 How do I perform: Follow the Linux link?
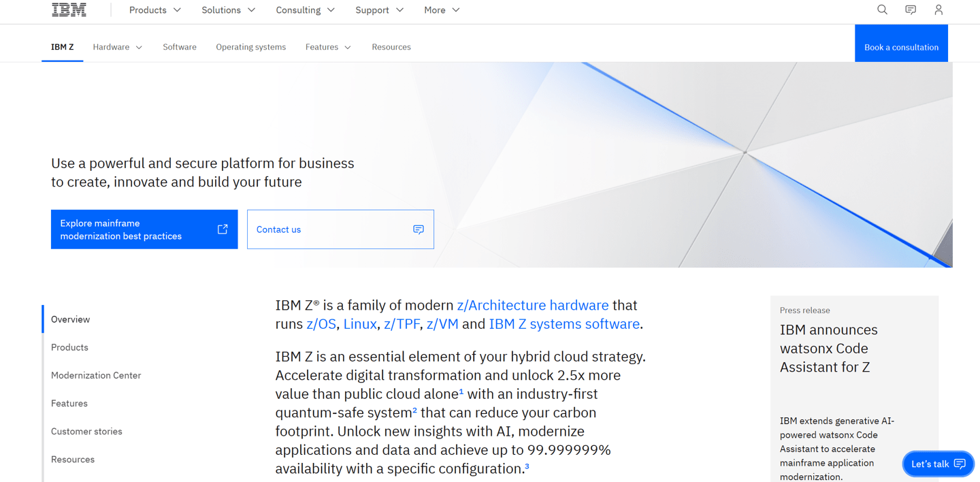click(360, 324)
